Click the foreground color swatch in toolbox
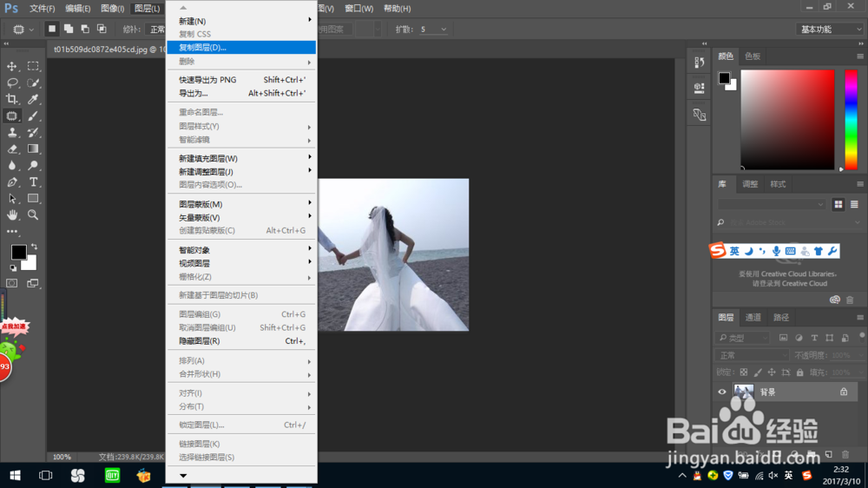 point(17,251)
